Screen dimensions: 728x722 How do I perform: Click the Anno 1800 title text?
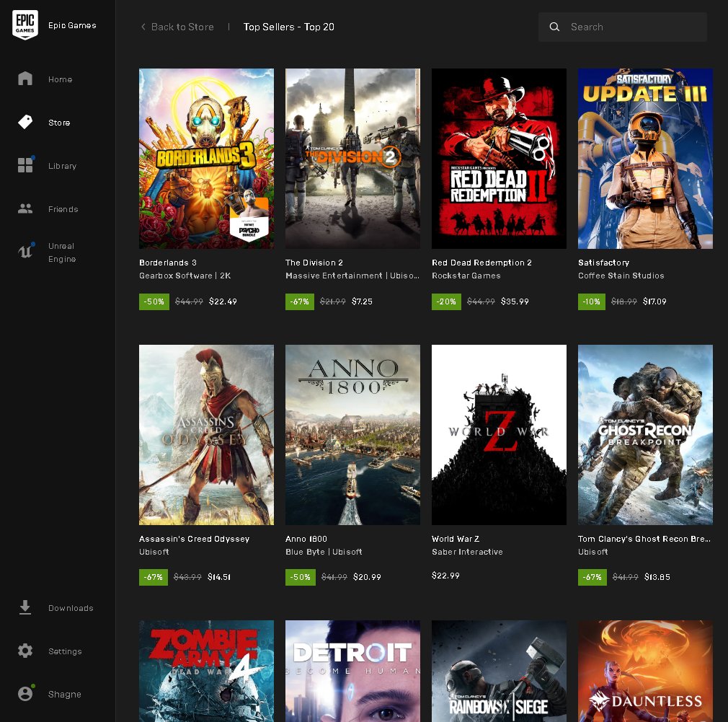tap(306, 539)
